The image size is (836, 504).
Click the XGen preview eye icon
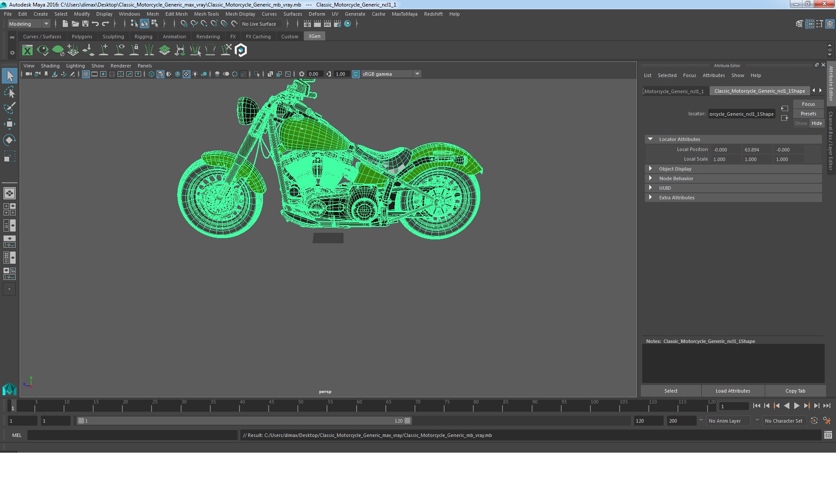(43, 50)
